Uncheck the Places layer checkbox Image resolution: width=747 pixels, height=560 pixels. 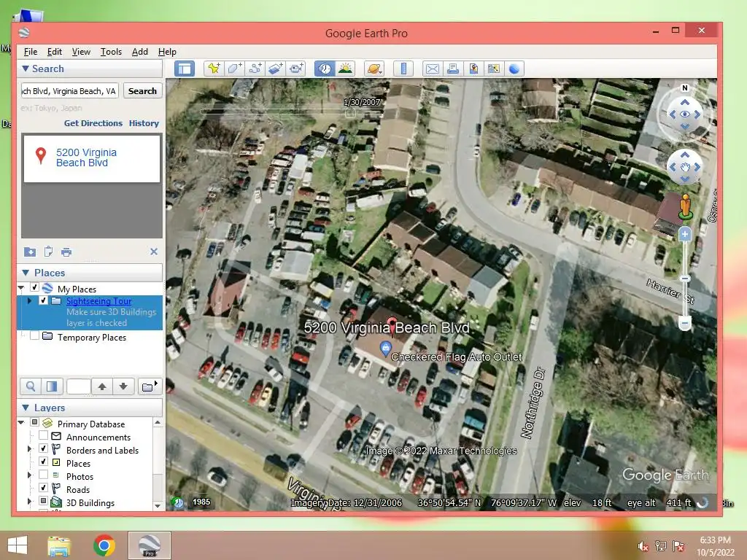[x=43, y=462]
